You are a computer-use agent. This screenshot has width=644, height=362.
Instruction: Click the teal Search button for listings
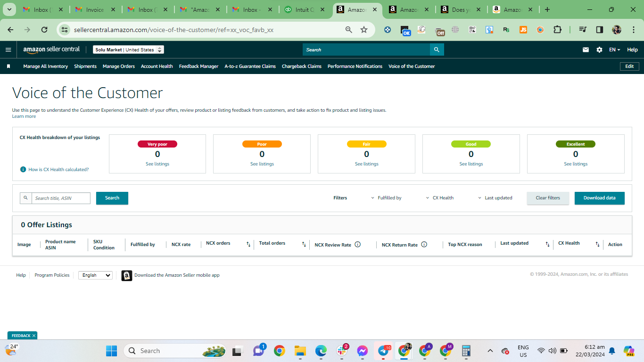click(112, 198)
